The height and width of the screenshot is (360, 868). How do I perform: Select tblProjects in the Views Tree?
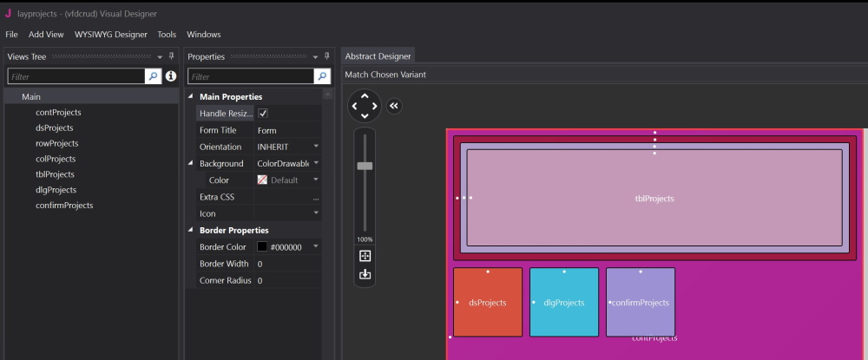click(55, 174)
